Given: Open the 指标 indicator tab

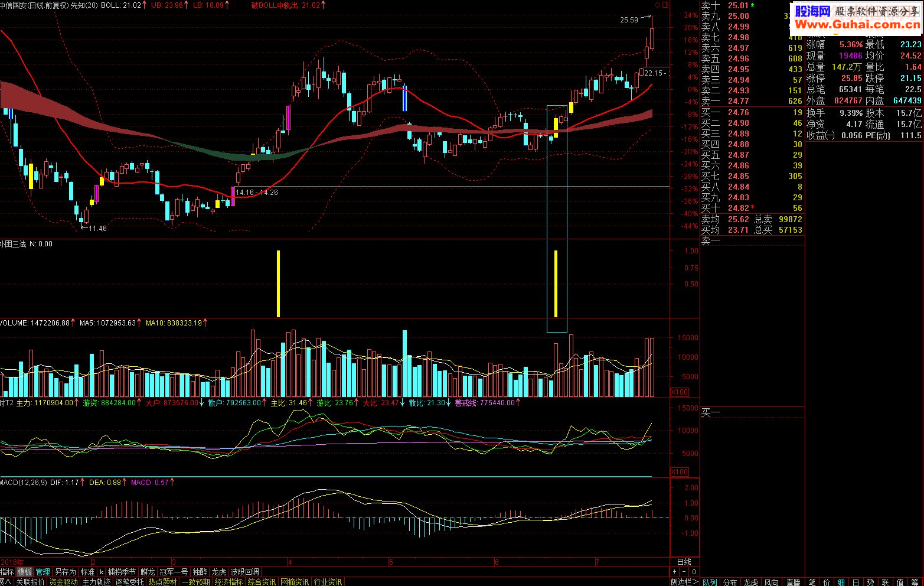Looking at the screenshot, I should [x=6, y=572].
